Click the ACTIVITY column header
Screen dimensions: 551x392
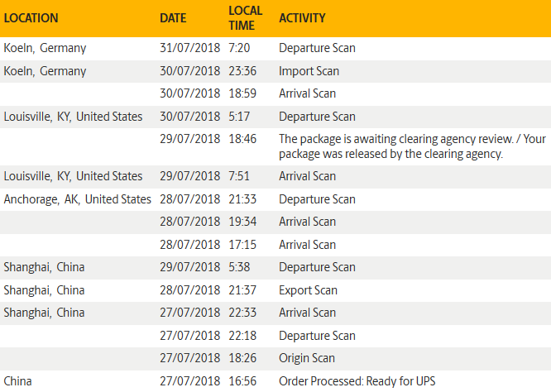pos(302,18)
